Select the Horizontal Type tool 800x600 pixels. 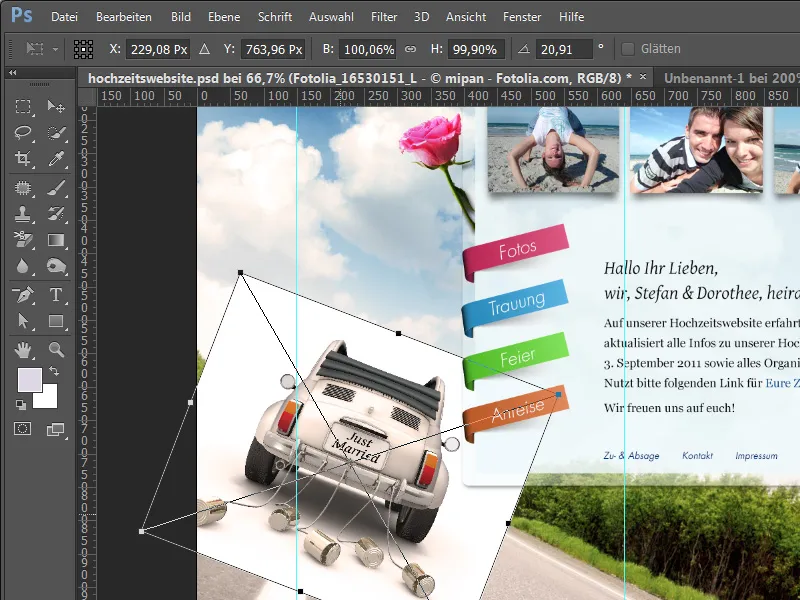(x=56, y=294)
